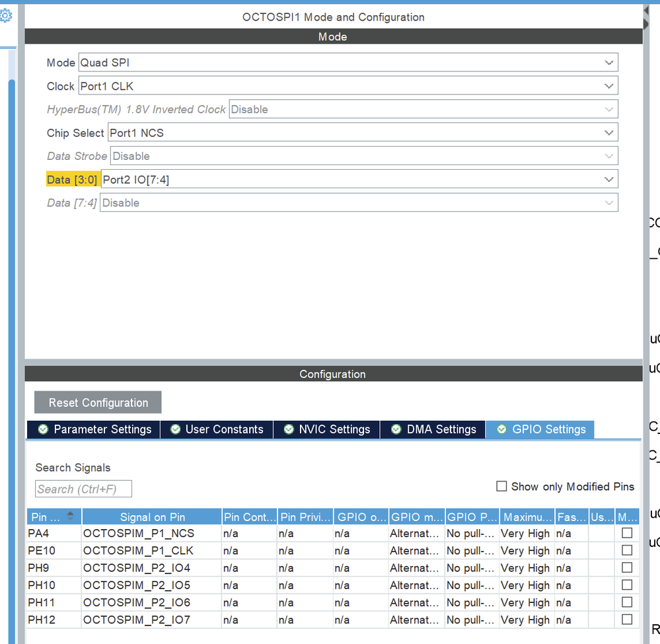Tick the Modified checkbox for PH11 row
The width and height of the screenshot is (660, 644).
(627, 602)
